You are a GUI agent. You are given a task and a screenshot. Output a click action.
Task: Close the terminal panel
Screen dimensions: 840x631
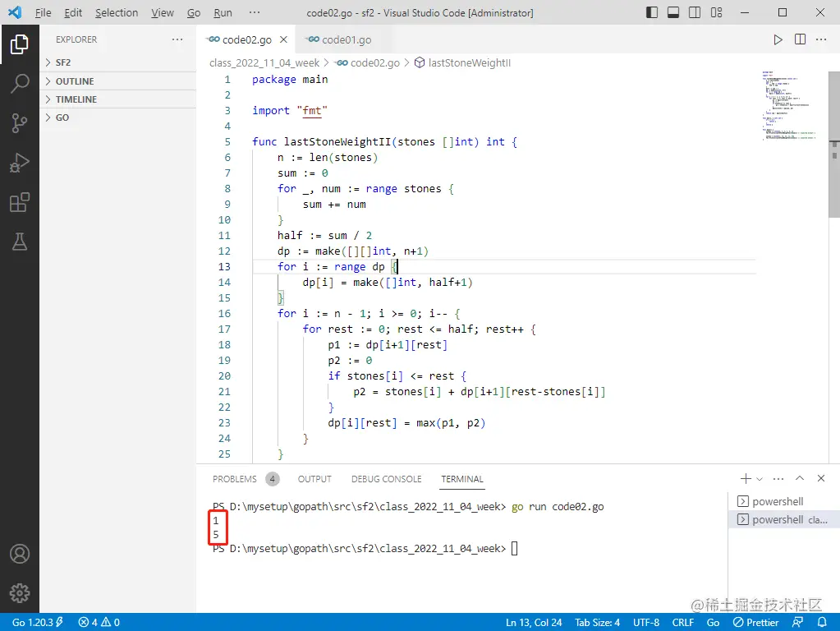821,478
